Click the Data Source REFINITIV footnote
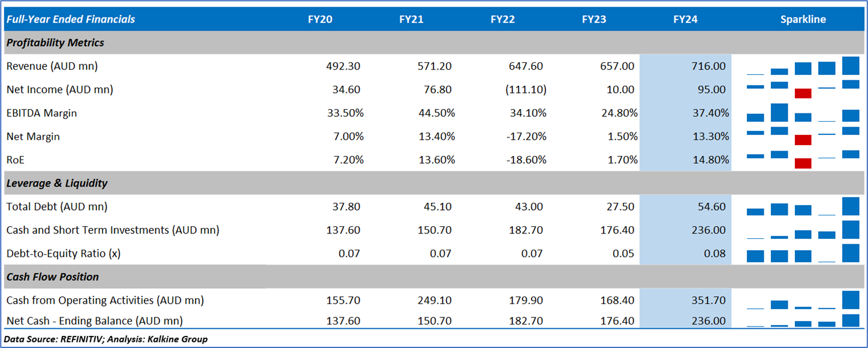 click(106, 339)
